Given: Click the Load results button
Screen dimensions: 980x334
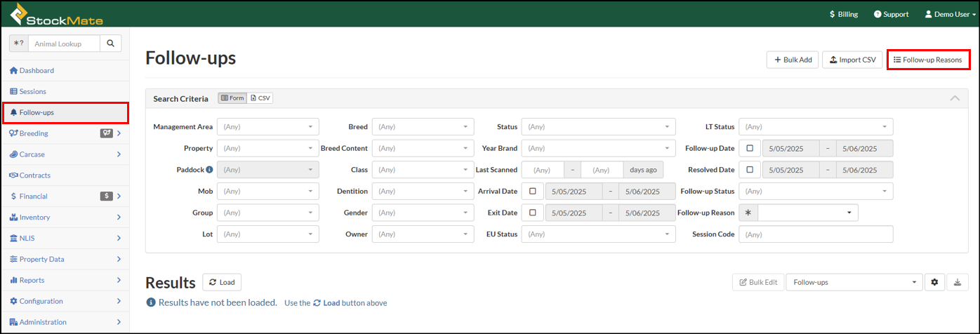Looking at the screenshot, I should 222,282.
